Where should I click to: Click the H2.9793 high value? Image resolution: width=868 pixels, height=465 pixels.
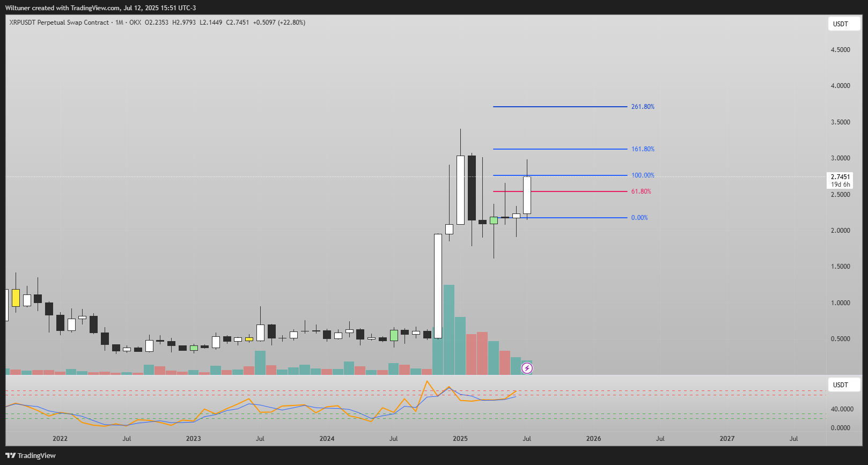(x=184, y=23)
